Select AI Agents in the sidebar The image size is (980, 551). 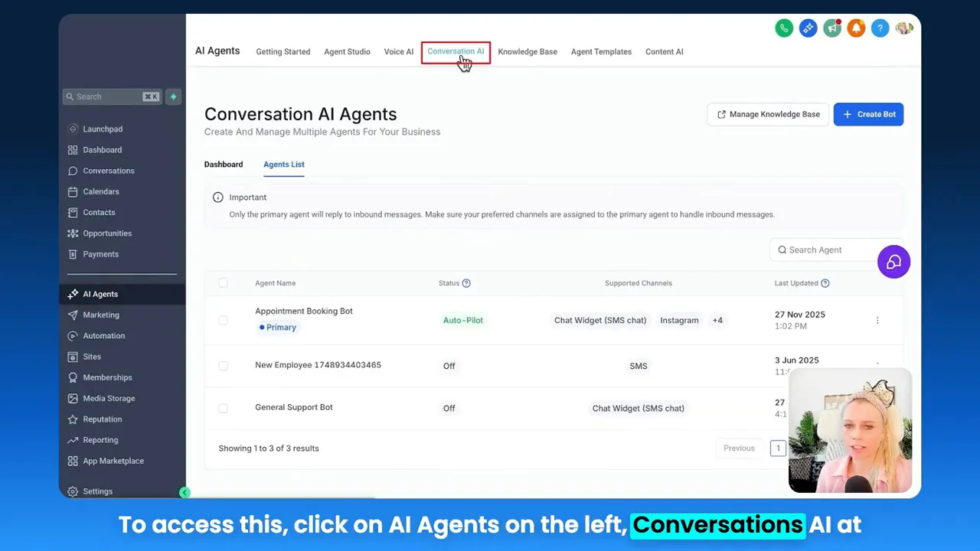(x=122, y=294)
